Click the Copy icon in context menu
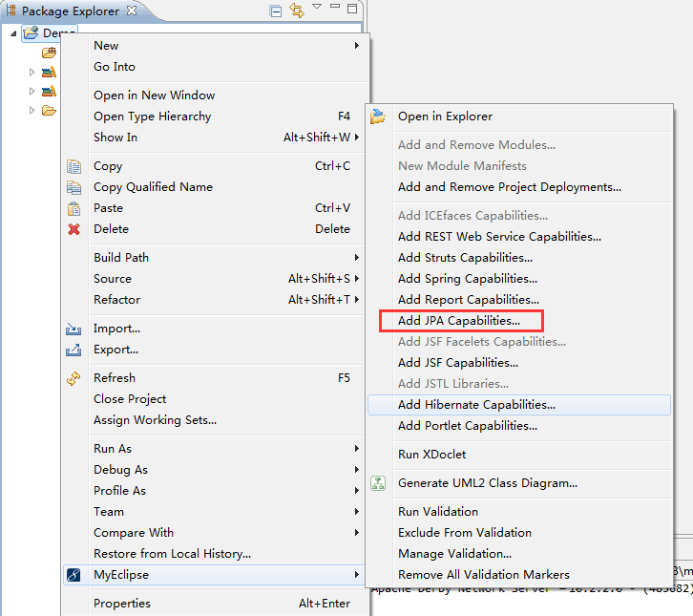The height and width of the screenshot is (616, 693). coord(73,166)
